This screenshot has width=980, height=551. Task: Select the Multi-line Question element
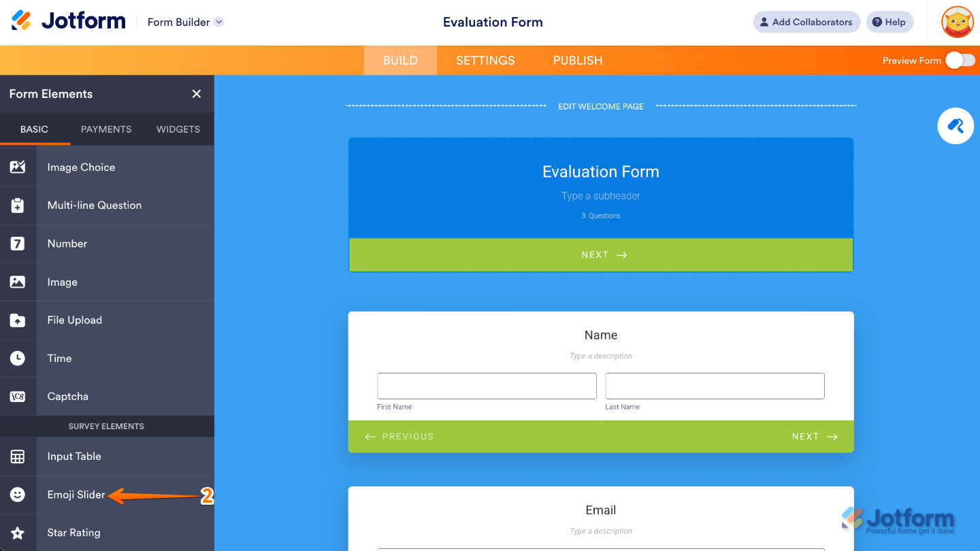pyautogui.click(x=94, y=205)
